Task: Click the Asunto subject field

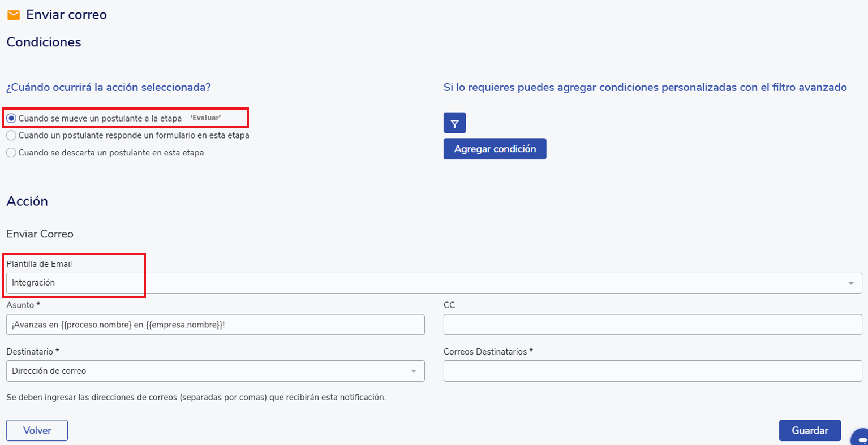Action: [x=215, y=325]
